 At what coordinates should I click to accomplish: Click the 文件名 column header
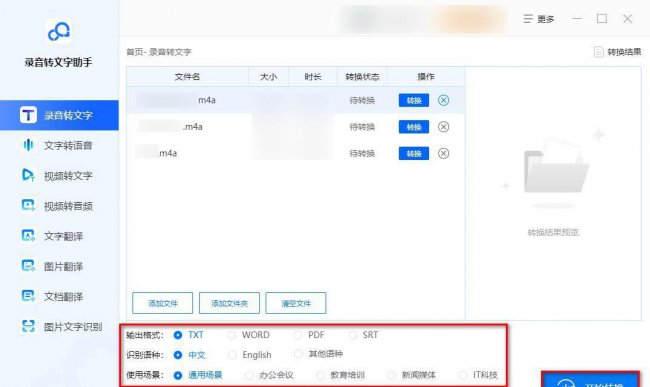pos(187,77)
